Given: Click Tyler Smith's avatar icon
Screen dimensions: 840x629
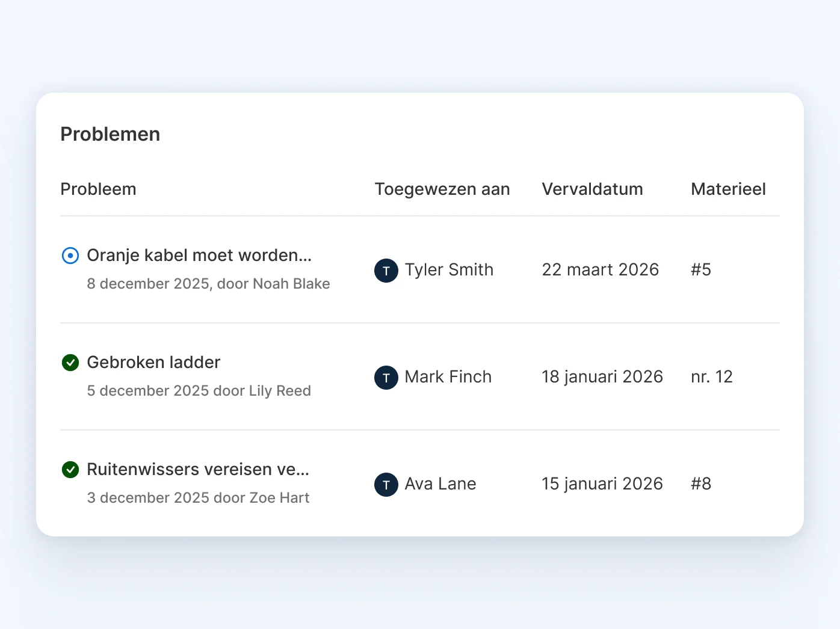Looking at the screenshot, I should click(x=386, y=271).
